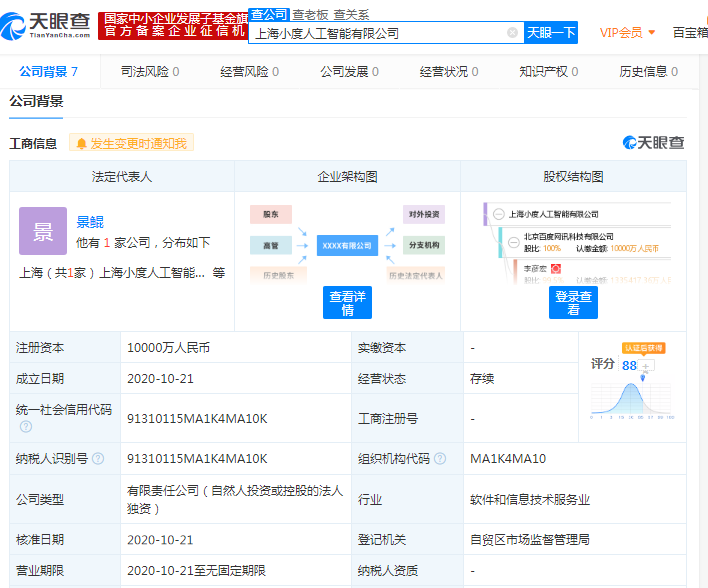
Task: Select the 经营状况 tab
Action: pyautogui.click(x=449, y=71)
